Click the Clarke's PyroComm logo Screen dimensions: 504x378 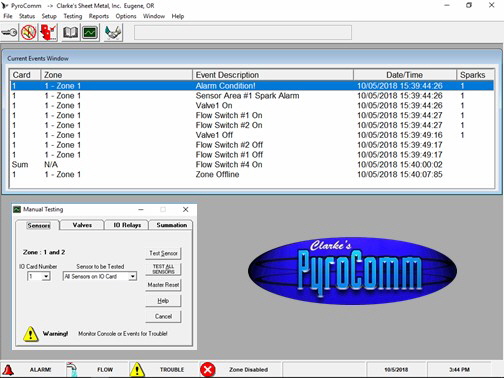[352, 271]
